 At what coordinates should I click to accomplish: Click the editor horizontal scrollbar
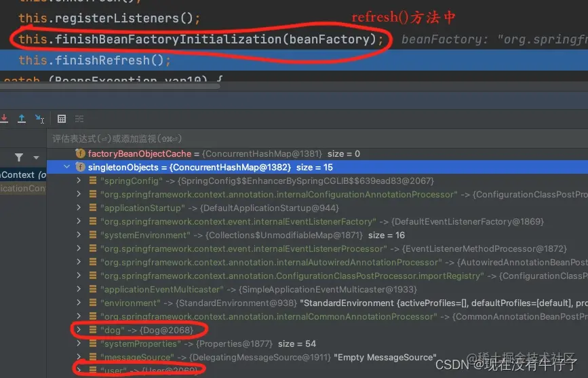[x=110, y=86]
